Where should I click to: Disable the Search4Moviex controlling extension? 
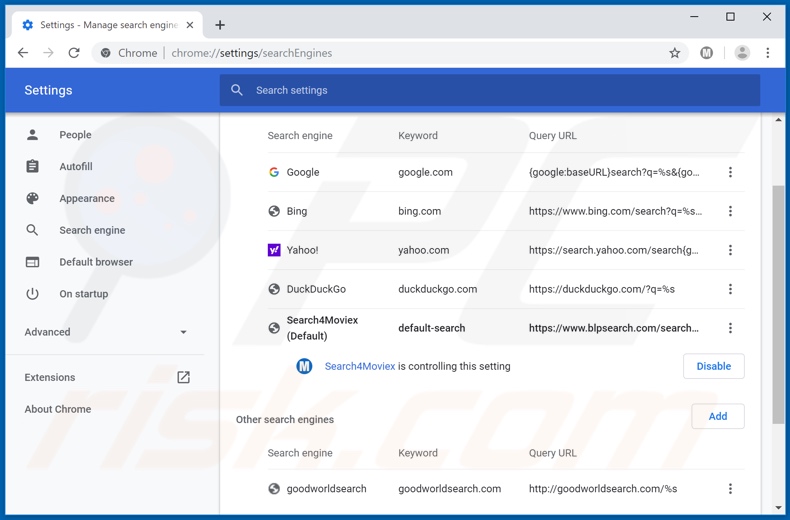coord(713,366)
